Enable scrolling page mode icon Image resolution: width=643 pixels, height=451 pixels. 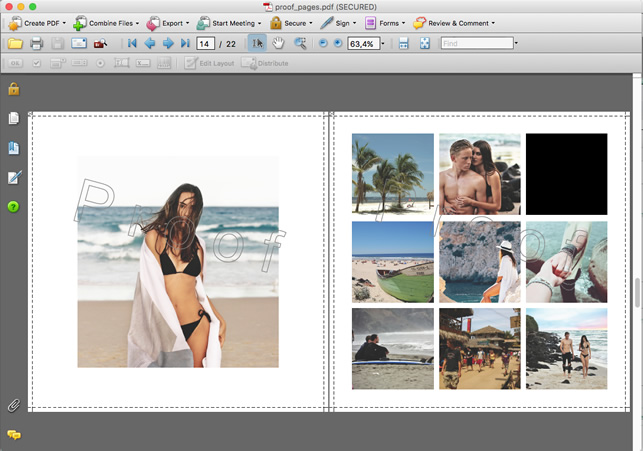point(404,43)
